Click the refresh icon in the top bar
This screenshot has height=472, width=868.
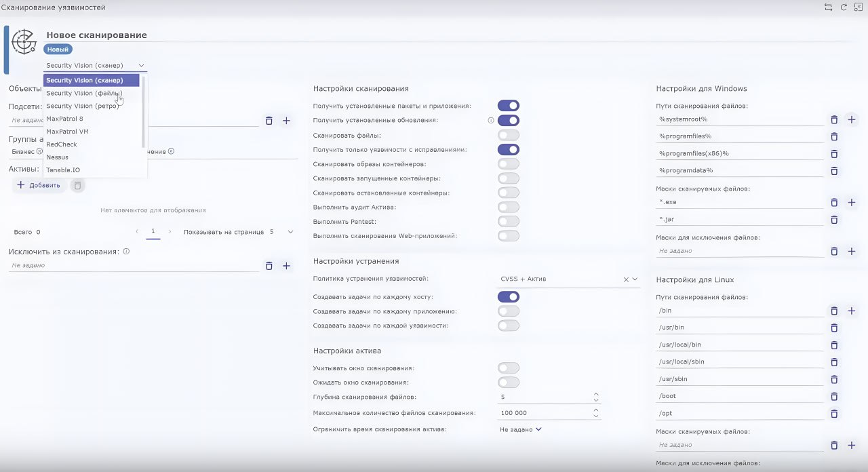pyautogui.click(x=844, y=7)
